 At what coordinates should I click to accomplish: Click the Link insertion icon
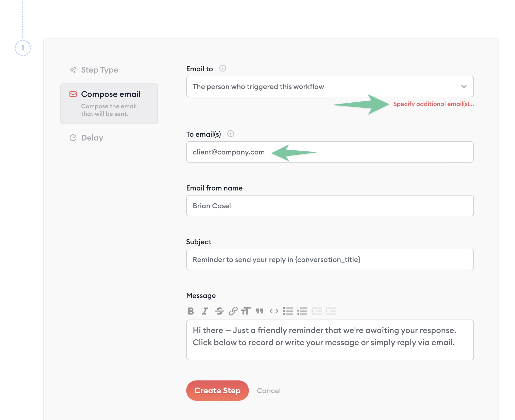[x=233, y=311]
